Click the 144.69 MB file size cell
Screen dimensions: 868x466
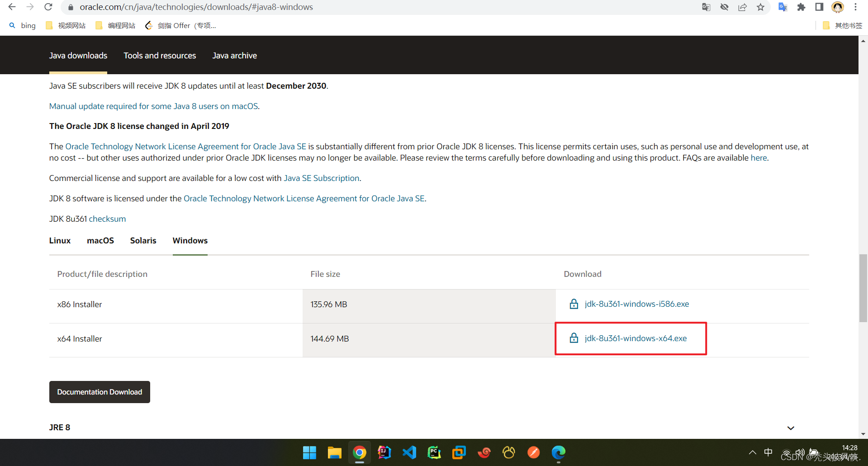429,340
